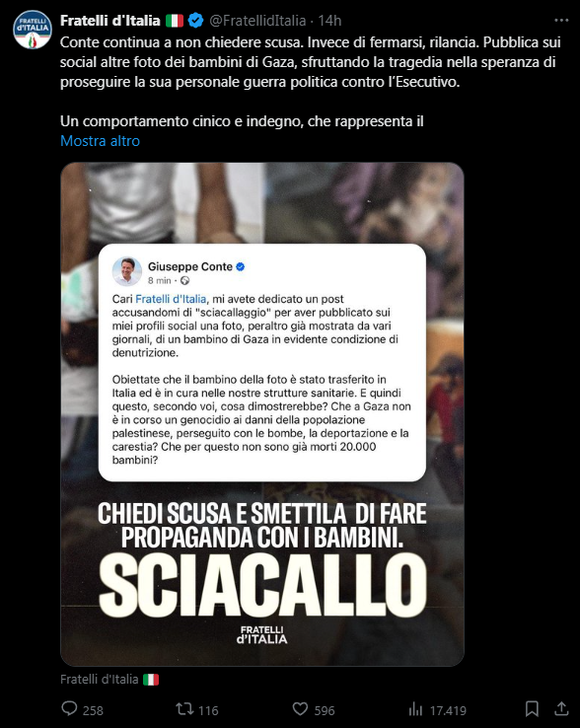Open the three-dot more options menu
Viewport: 580px width, 728px height.
click(561, 21)
